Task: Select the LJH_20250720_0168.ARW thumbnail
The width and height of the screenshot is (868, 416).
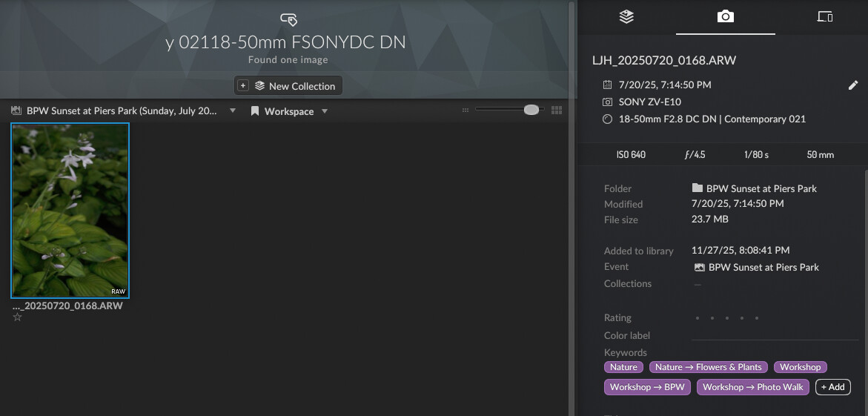Action: [x=70, y=210]
